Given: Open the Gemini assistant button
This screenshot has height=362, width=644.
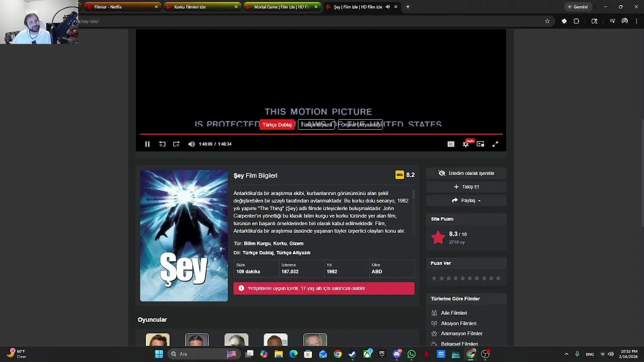Looking at the screenshot, I should click(x=578, y=7).
